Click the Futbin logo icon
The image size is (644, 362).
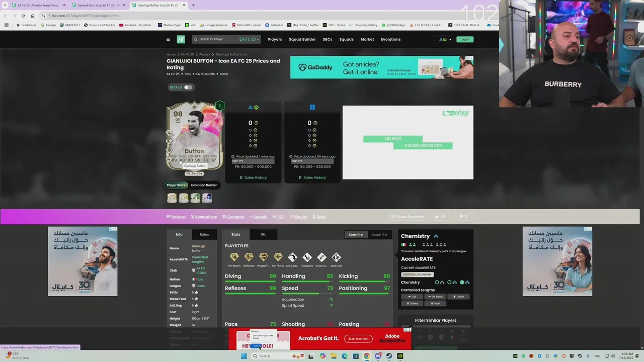[x=181, y=39]
